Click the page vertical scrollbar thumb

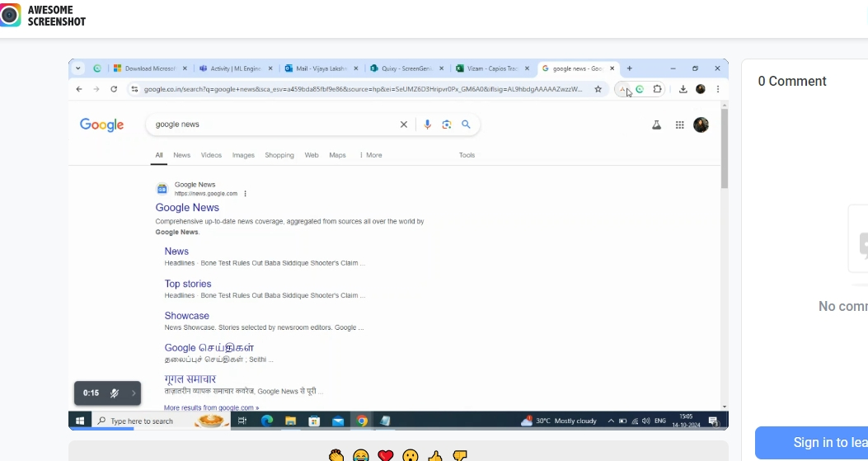(724, 148)
